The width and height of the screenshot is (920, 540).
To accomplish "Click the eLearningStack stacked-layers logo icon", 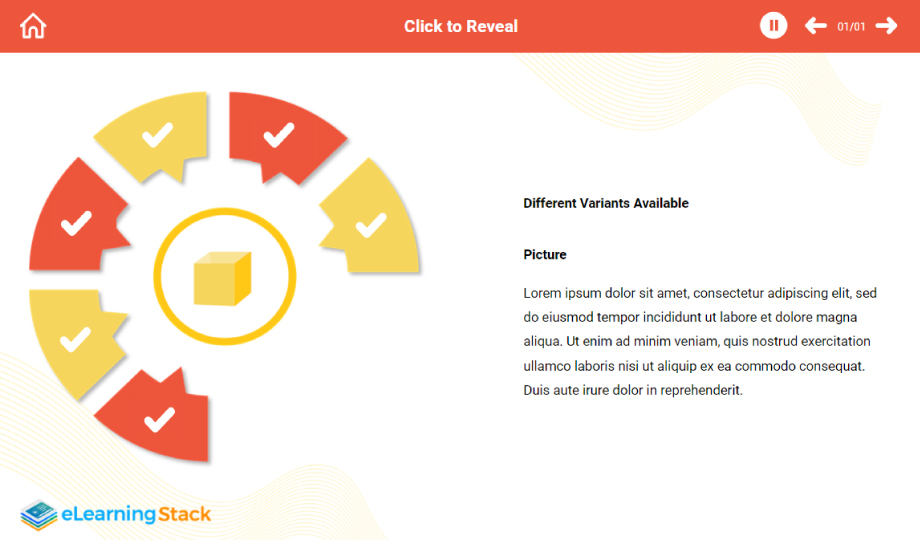I will (x=38, y=515).
